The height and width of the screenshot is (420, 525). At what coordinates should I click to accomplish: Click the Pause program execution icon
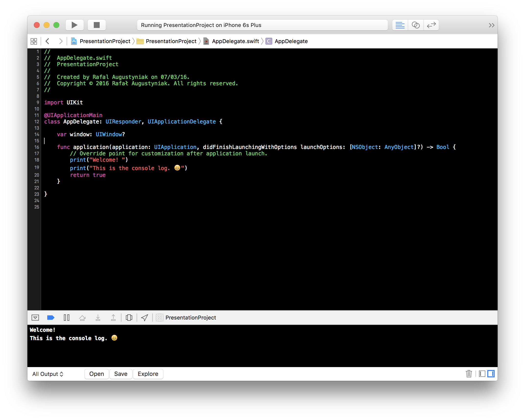tap(67, 318)
